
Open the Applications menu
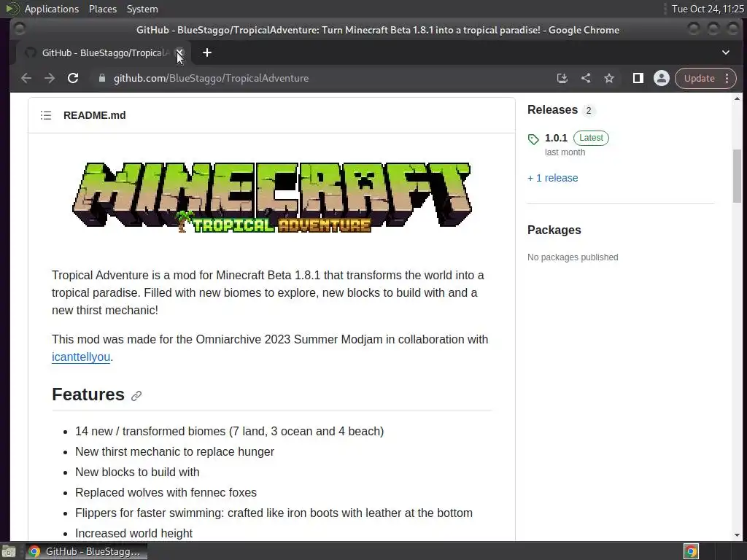[x=52, y=9]
